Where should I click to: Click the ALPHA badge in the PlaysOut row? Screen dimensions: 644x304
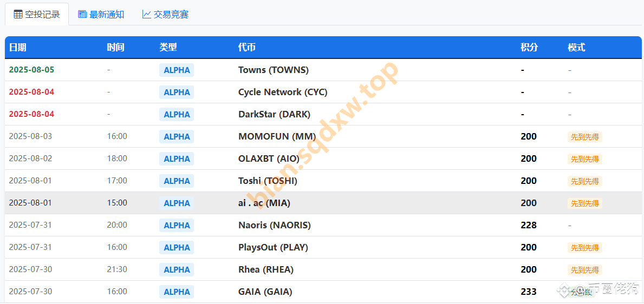(x=177, y=247)
